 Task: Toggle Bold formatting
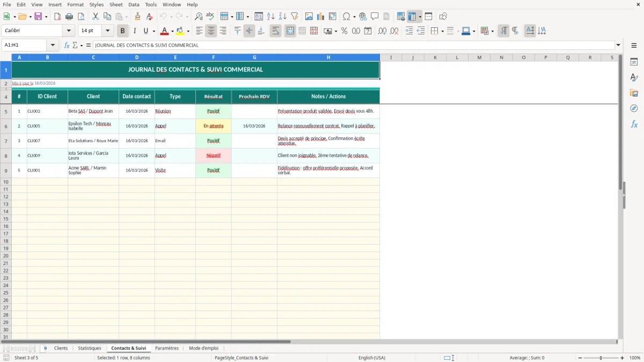(123, 31)
